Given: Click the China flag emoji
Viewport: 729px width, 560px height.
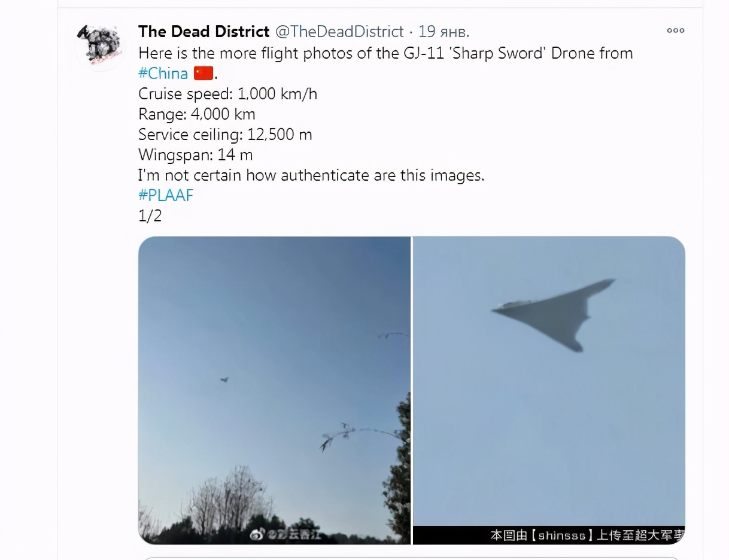Looking at the screenshot, I should point(203,74).
